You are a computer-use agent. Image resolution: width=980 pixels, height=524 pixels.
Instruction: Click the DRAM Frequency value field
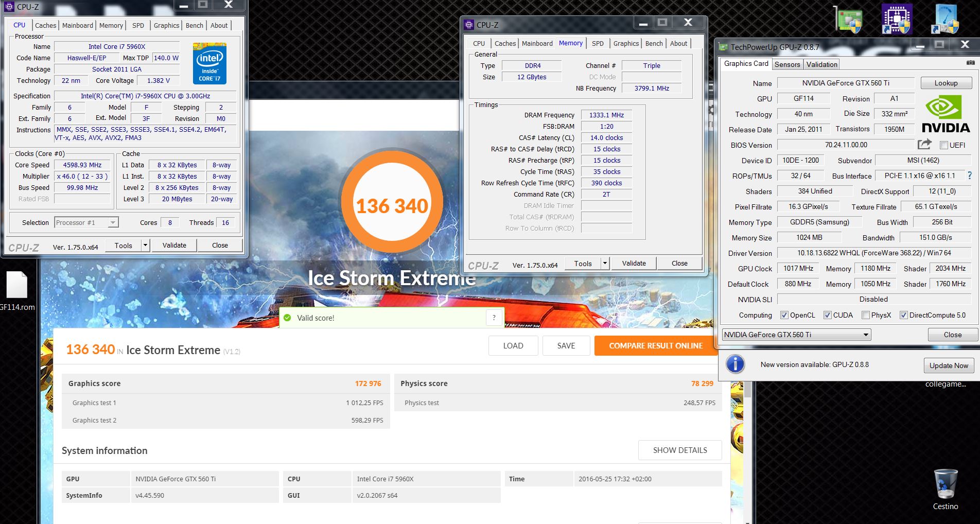click(x=607, y=115)
